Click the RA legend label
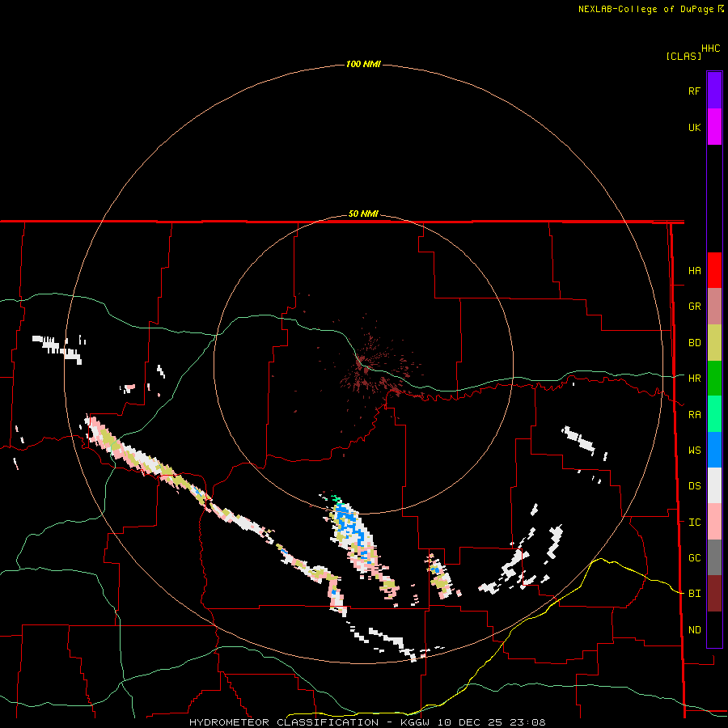The image size is (728, 728). [694, 414]
